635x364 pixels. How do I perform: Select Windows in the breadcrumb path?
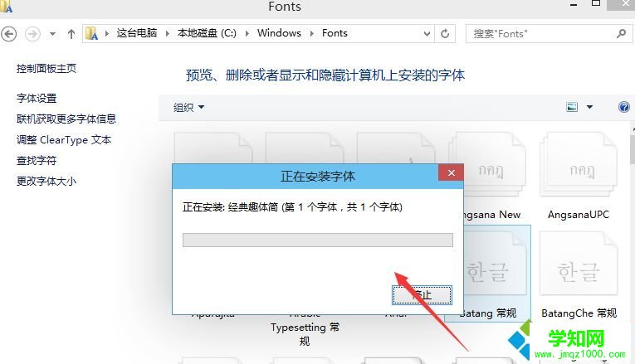[x=279, y=33]
